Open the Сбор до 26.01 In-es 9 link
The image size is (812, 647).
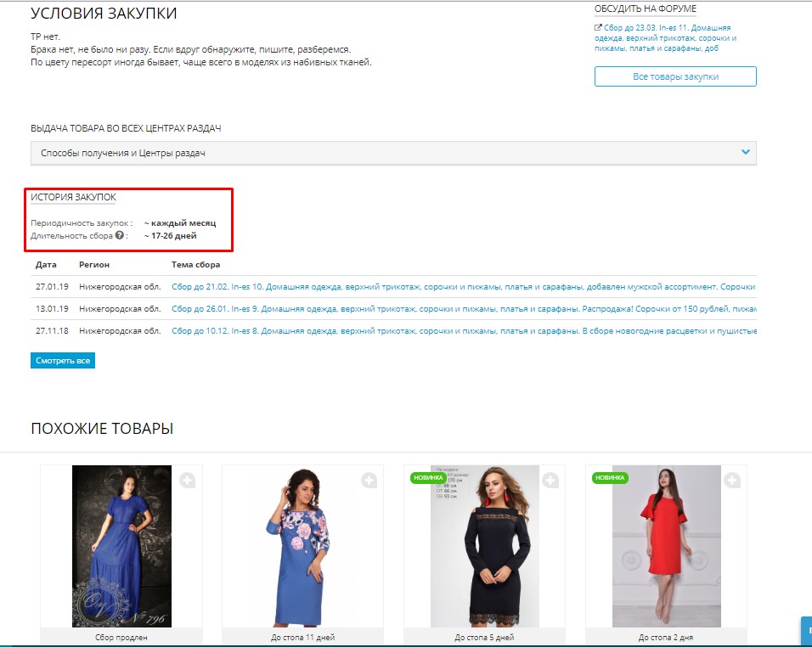coord(464,309)
